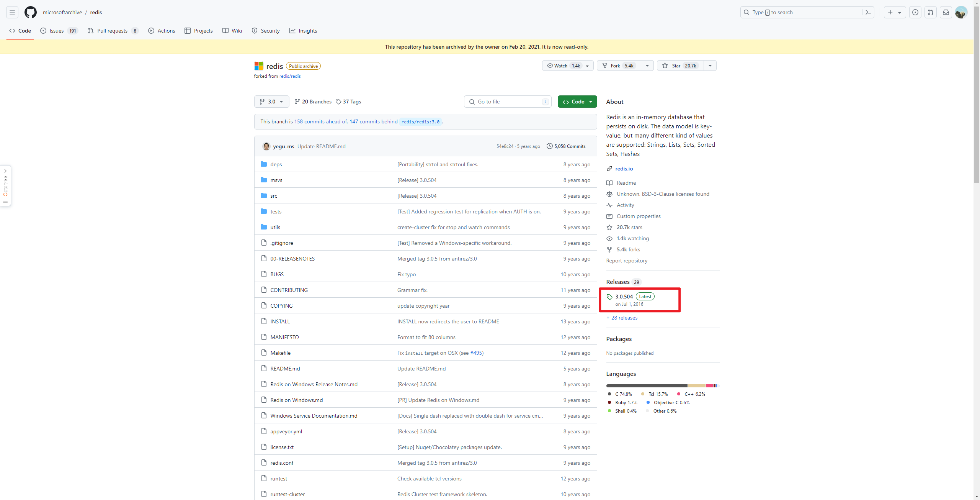The height and width of the screenshot is (500, 980).
Task: Open the issues icon in header
Action: 915,12
